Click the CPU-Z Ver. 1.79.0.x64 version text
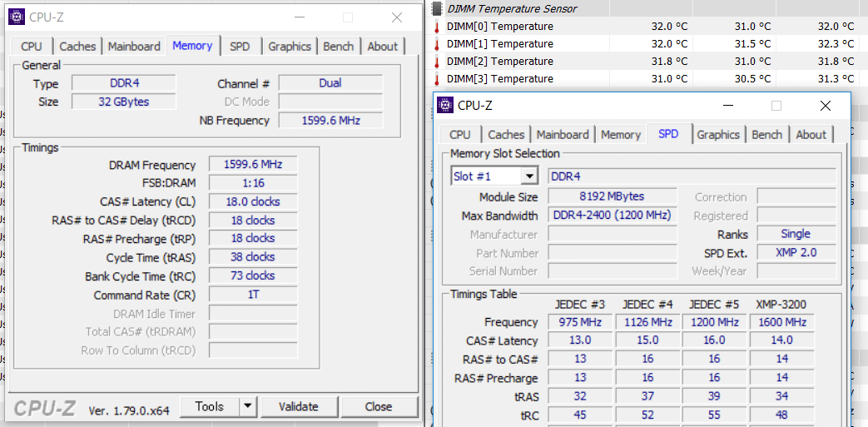This screenshot has height=427, width=868. pos(129,411)
